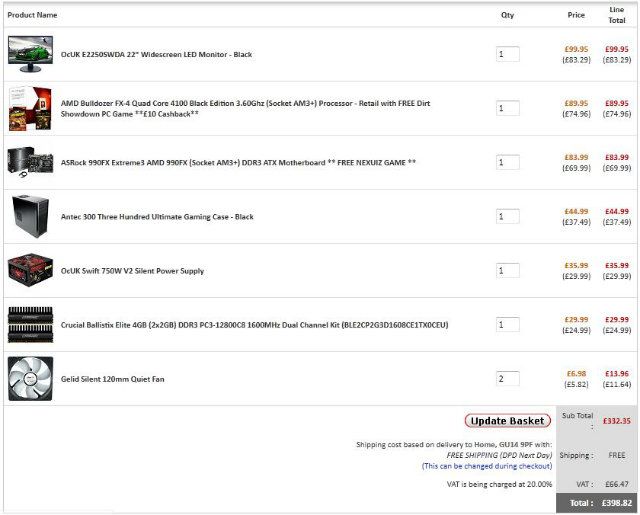This screenshot has width=640, height=515.
Task: Click the Qty column header
Action: tap(507, 15)
